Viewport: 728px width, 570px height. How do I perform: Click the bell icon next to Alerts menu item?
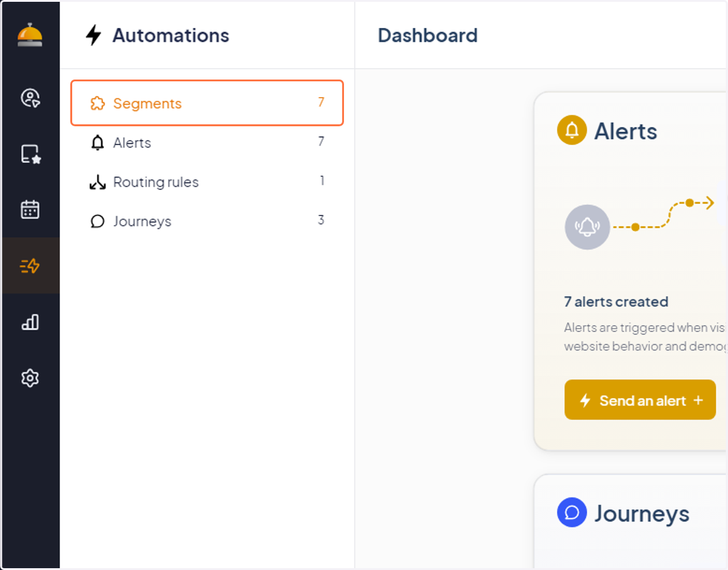(97, 143)
